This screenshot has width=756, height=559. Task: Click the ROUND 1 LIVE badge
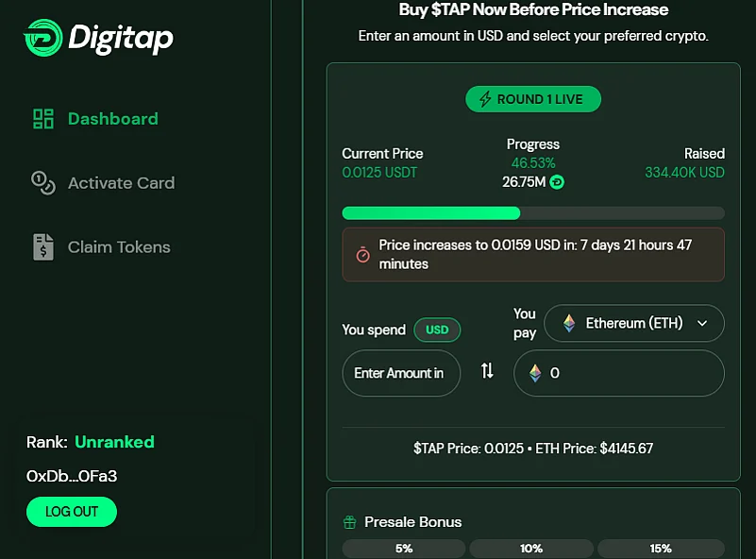coord(532,99)
